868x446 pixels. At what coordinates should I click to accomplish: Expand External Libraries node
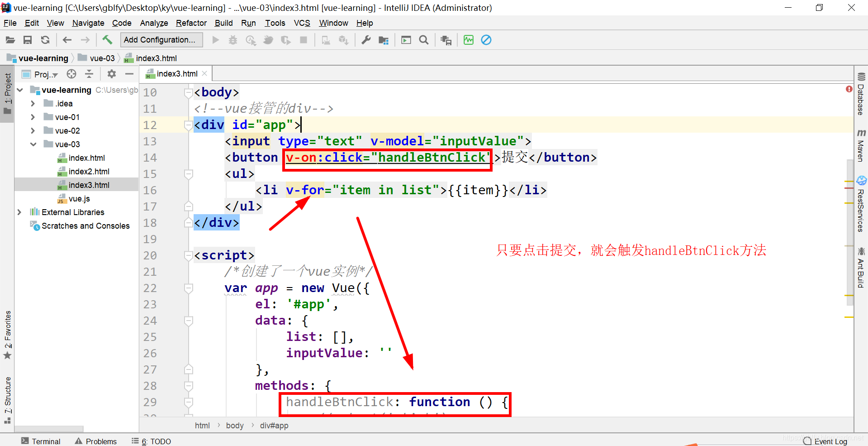point(19,212)
